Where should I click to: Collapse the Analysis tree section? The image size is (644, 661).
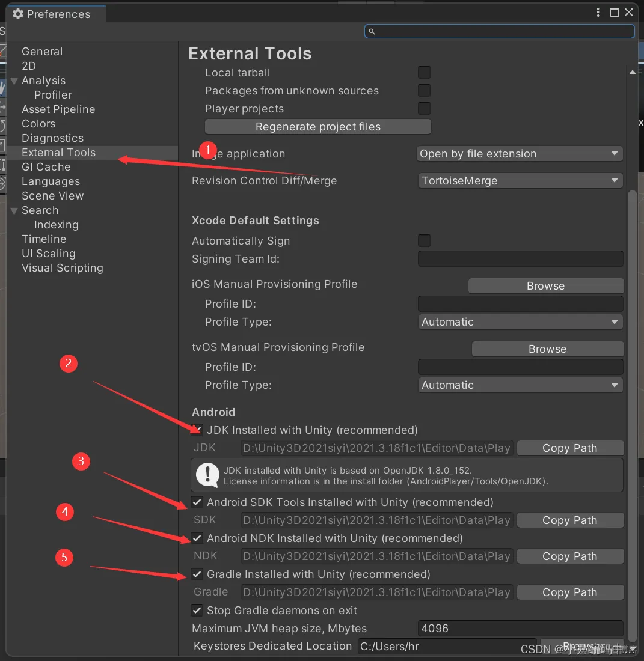tap(14, 81)
